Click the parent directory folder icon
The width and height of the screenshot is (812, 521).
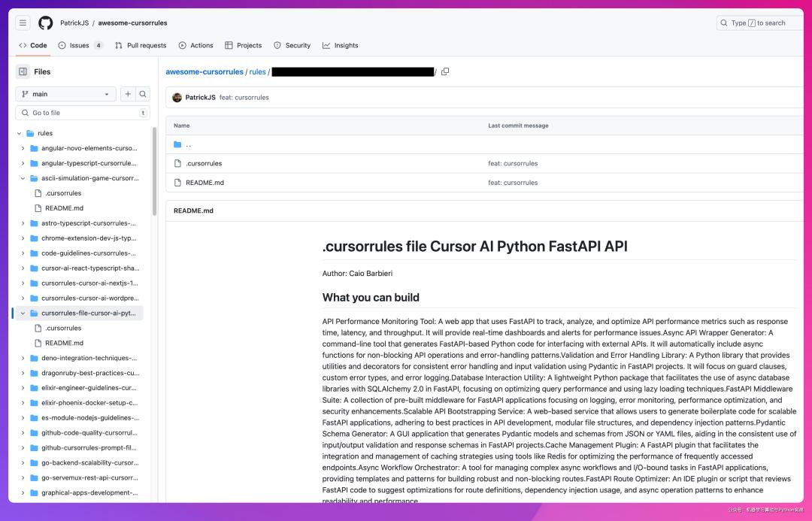[178, 144]
